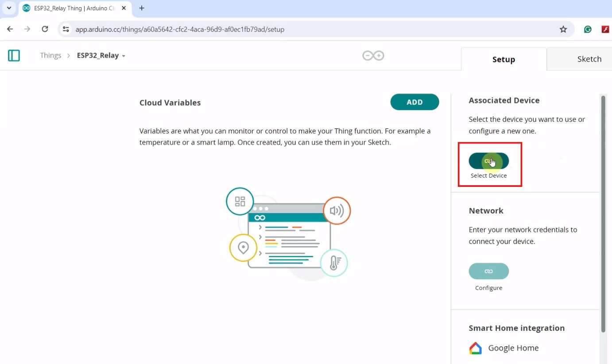Click the Google Home integration icon
Screen dimensions: 612x364
[475, 348]
